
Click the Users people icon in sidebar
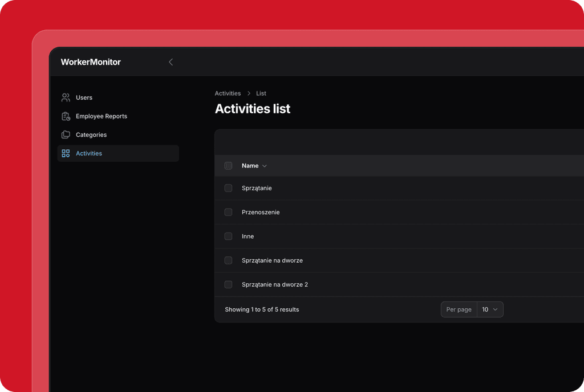click(66, 97)
